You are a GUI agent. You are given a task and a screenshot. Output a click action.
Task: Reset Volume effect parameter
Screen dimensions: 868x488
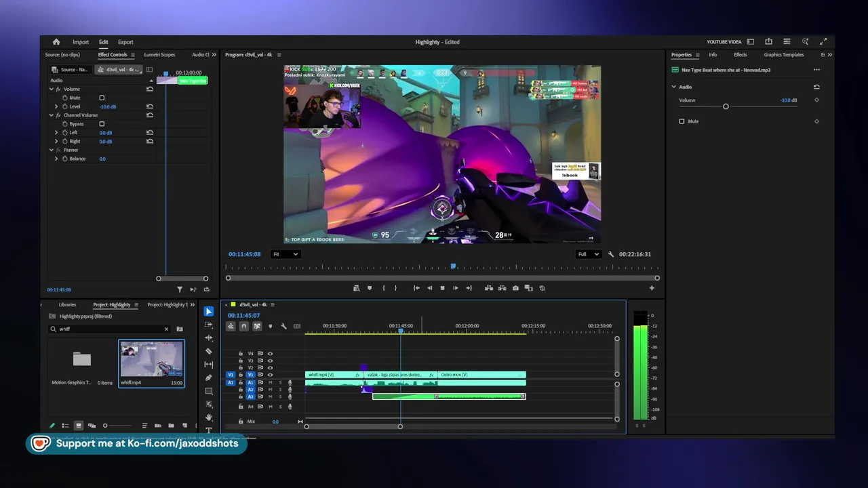coord(150,89)
